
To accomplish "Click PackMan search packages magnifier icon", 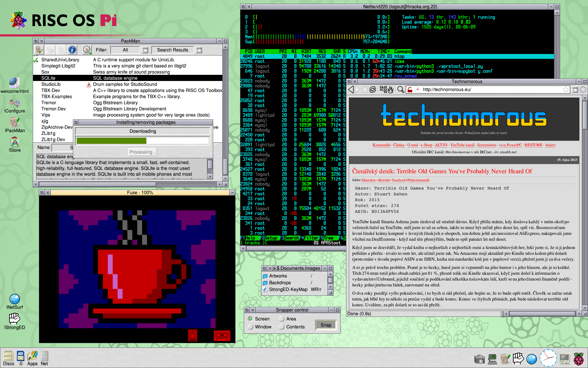I will pyautogui.click(x=87, y=50).
